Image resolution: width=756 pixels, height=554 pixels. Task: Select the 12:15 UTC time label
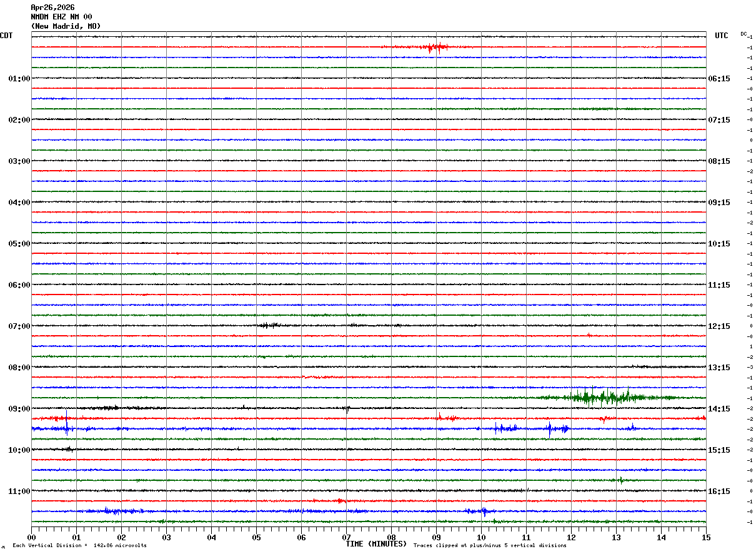tap(719, 326)
